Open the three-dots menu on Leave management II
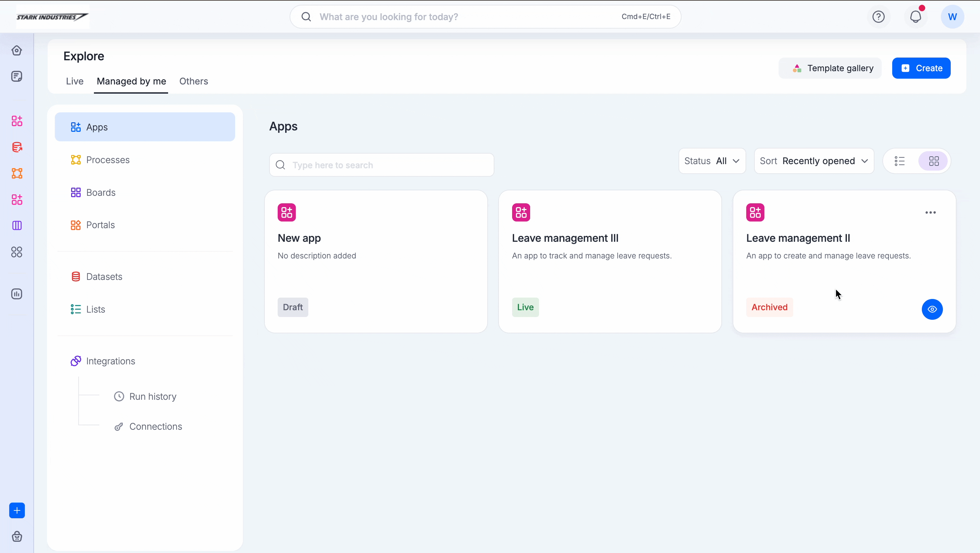Viewport: 980px width, 553px height. coord(931,212)
